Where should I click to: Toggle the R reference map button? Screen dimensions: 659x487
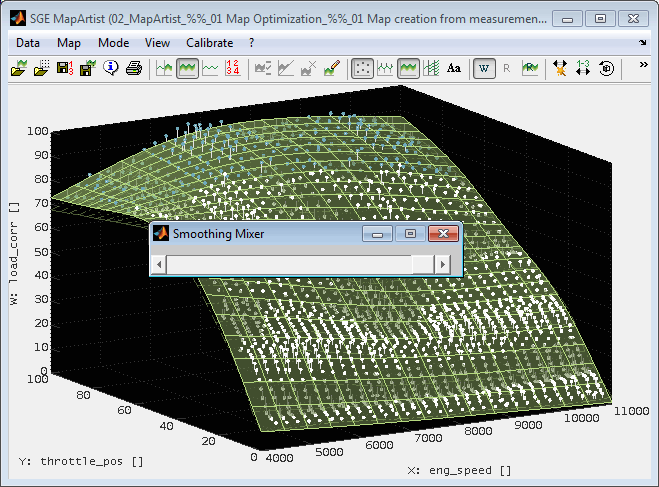507,68
